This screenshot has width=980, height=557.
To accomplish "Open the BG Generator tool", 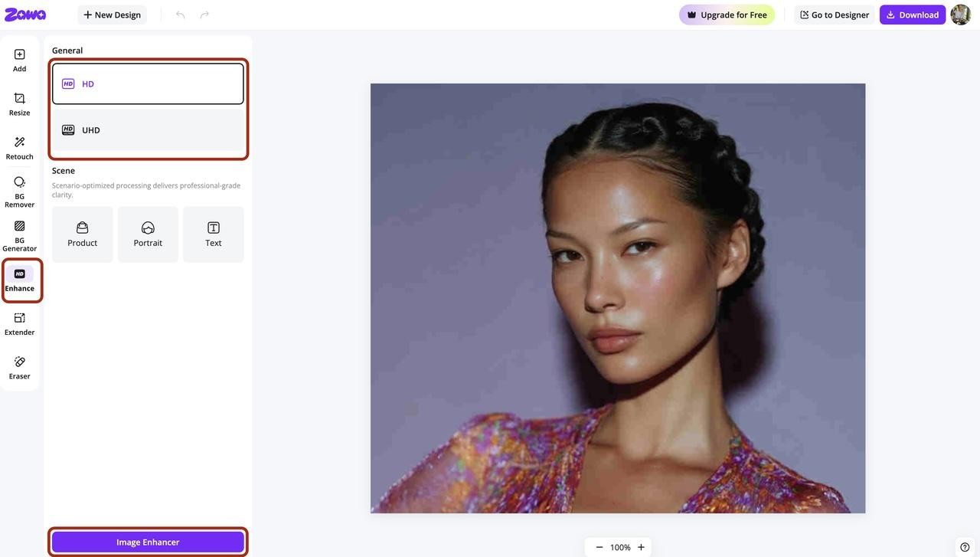I will 19,235.
